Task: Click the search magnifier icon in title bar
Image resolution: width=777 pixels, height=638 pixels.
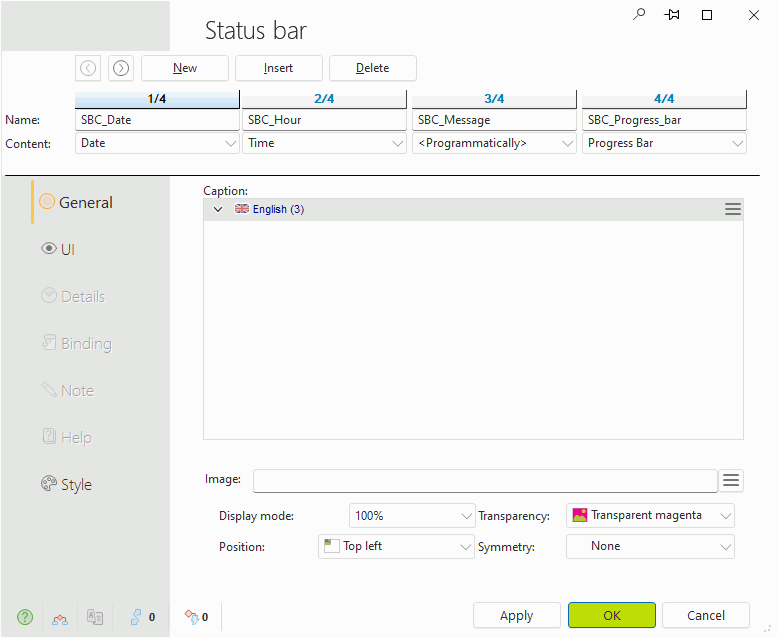Action: (640, 15)
